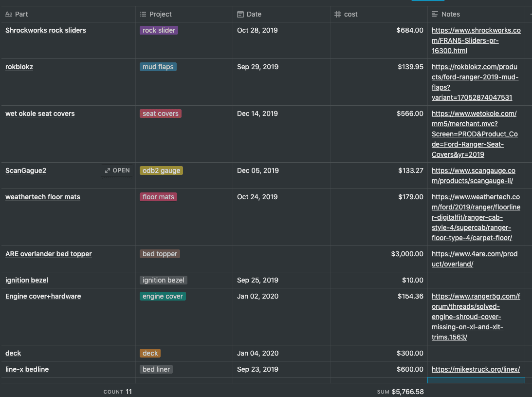
Task: Click the text lines icon beside Notes header
Action: point(435,14)
